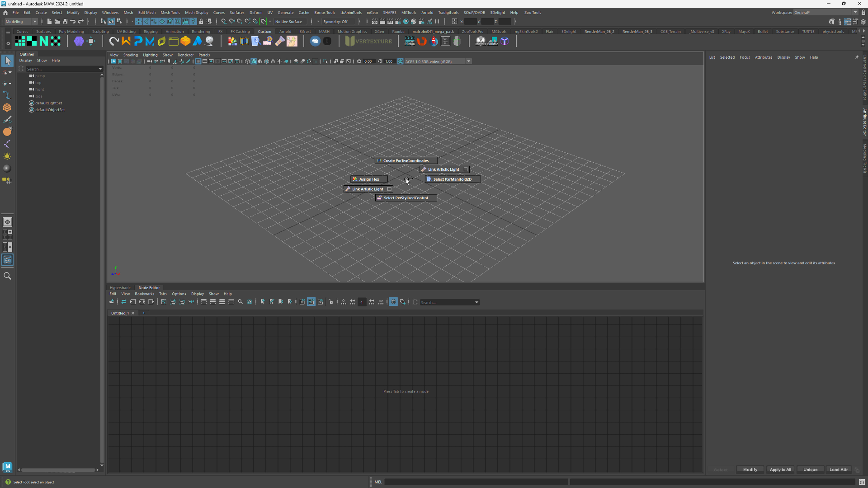Toggle the lower Link Artistic Light option box
This screenshot has height=488, width=868.
click(389, 189)
